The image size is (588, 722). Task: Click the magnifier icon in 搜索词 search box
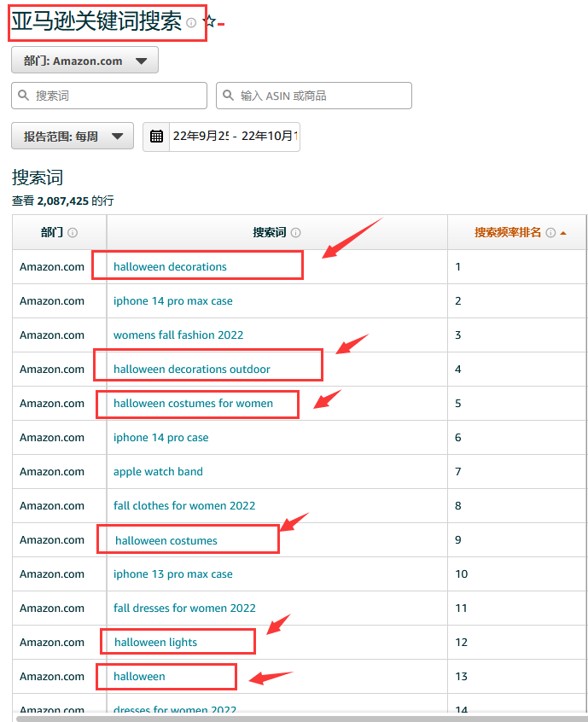tap(24, 96)
